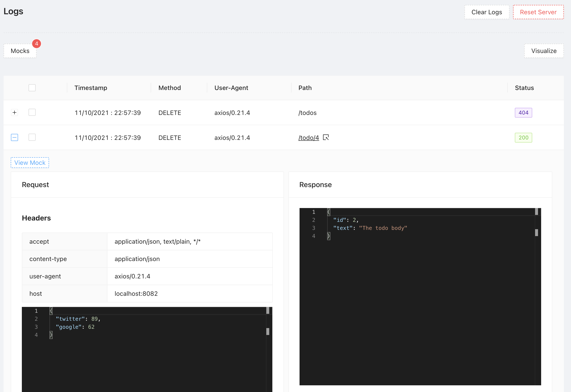This screenshot has width=571, height=392.
Task: Check the /todo/4 row checkbox
Action: (32, 137)
